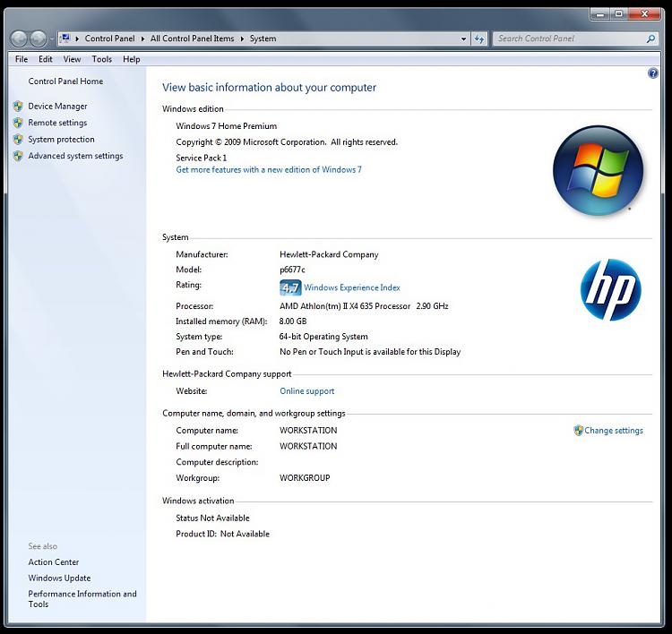Expand the arrow before Control Panel breadcrumb
The image size is (672, 634).
pos(77,39)
